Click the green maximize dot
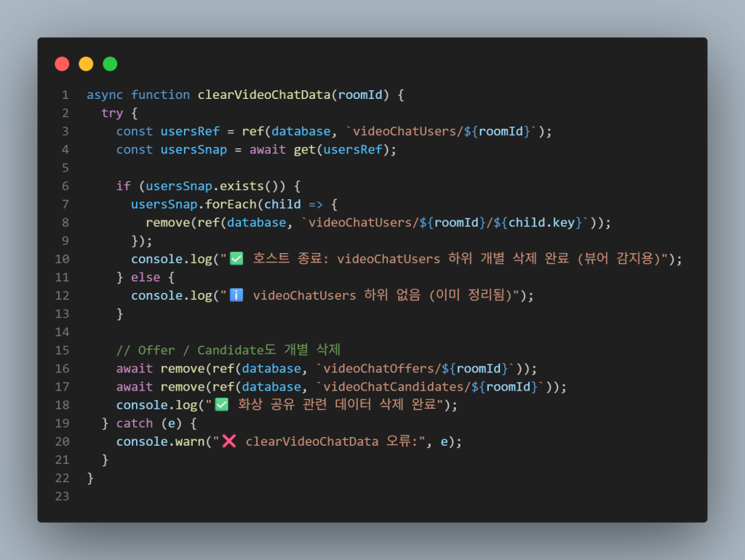745x560 pixels. (111, 64)
